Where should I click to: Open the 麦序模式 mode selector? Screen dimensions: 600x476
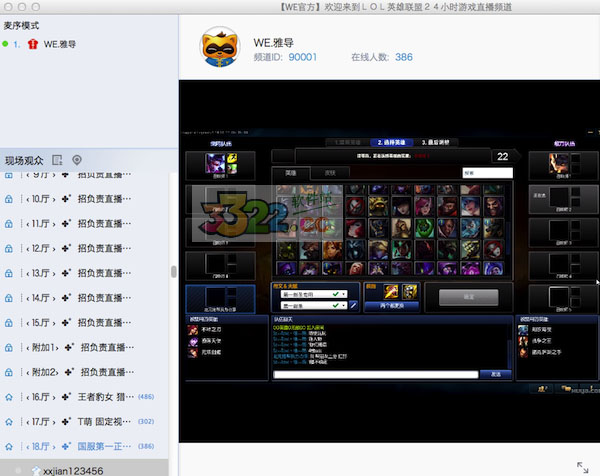click(x=21, y=26)
